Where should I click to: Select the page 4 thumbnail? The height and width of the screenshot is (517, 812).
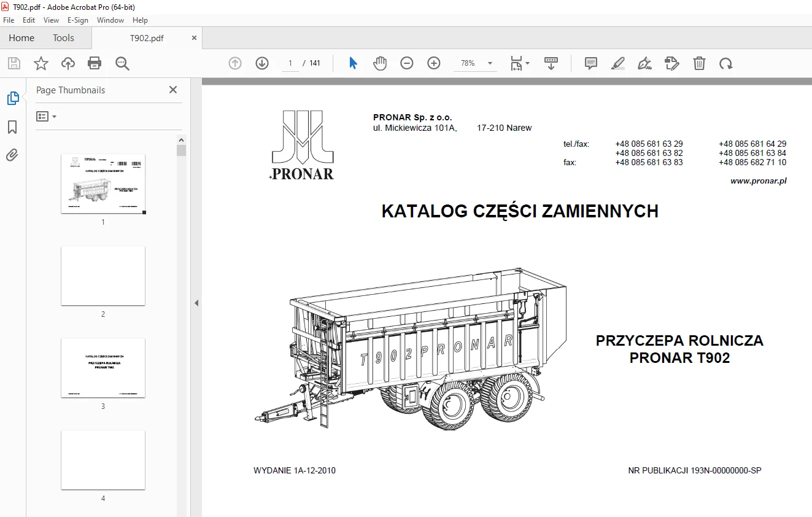[x=103, y=460]
